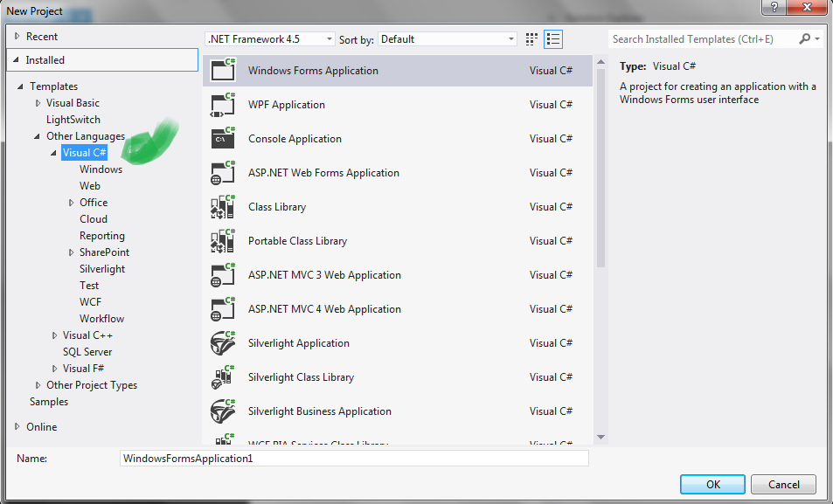The width and height of the screenshot is (833, 504).
Task: Close the New Project dialog
Action: [807, 7]
